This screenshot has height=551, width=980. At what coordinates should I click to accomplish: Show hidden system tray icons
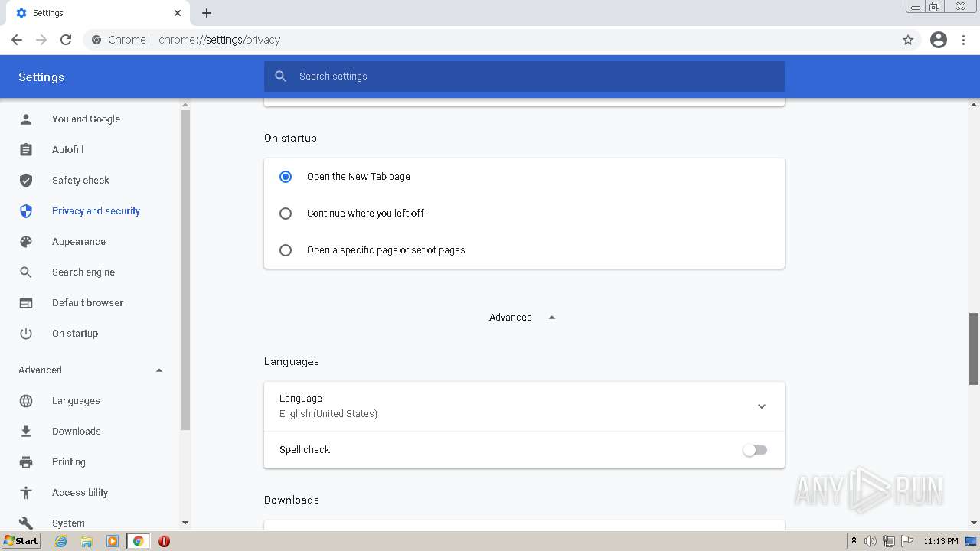coord(854,541)
